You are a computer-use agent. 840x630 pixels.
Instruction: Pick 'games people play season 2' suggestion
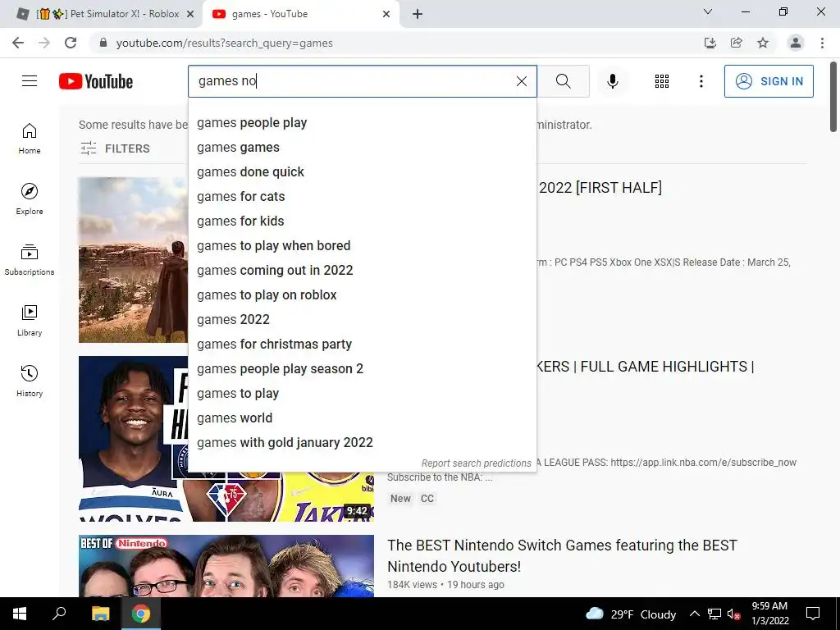click(362, 369)
